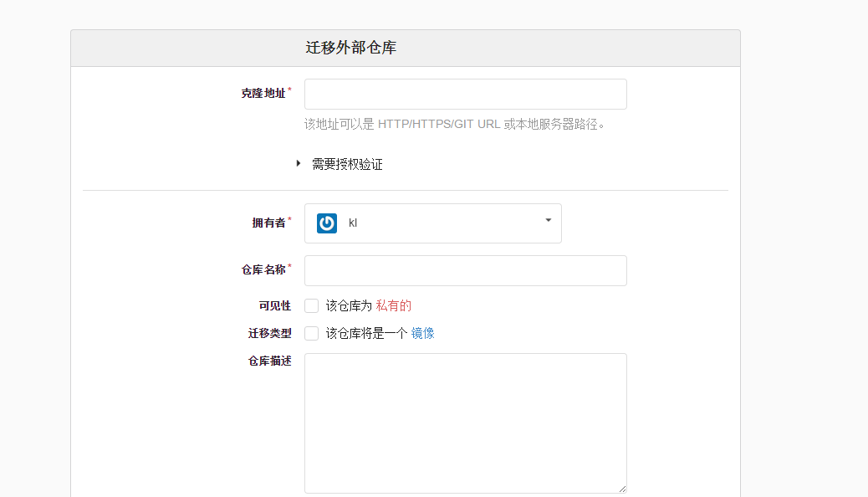868x497 pixels.
Task: Click the red 私有的 text
Action: point(393,305)
